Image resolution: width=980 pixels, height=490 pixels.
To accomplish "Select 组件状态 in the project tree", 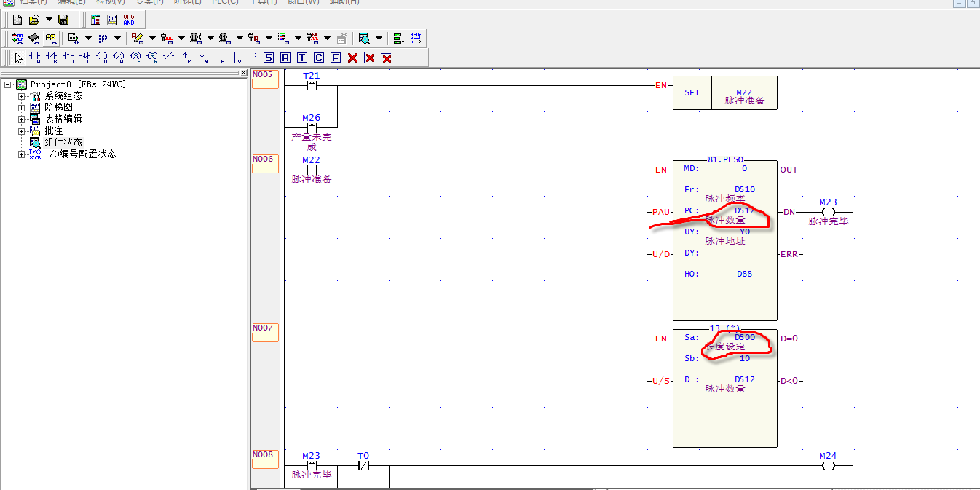I will [63, 142].
